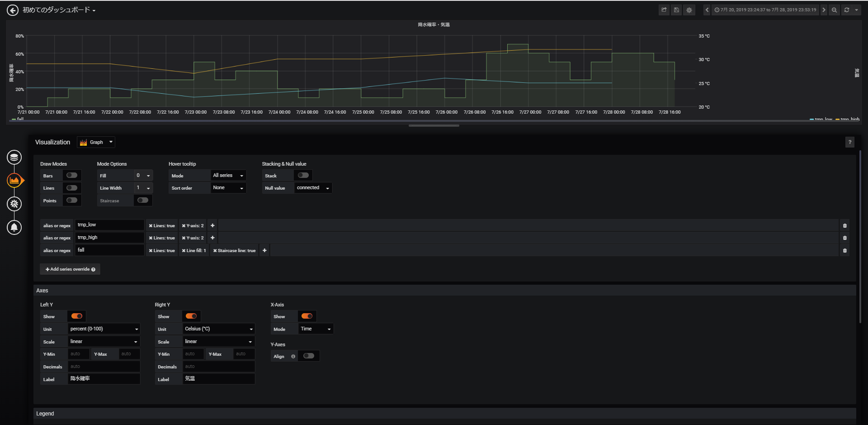The image size is (868, 425).
Task: Open the Queries tab database icon
Action: 14,158
